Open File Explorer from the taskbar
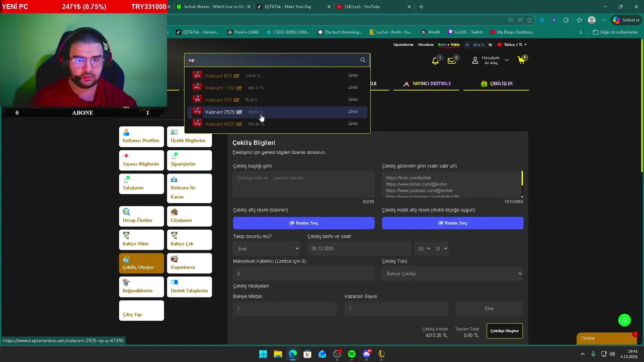This screenshot has height=362, width=644. 278,354
